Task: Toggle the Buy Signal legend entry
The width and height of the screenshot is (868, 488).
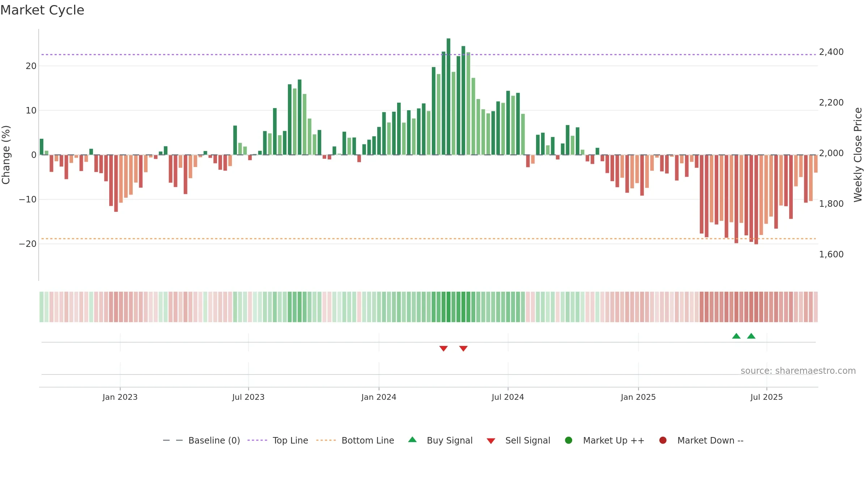Action: (440, 440)
